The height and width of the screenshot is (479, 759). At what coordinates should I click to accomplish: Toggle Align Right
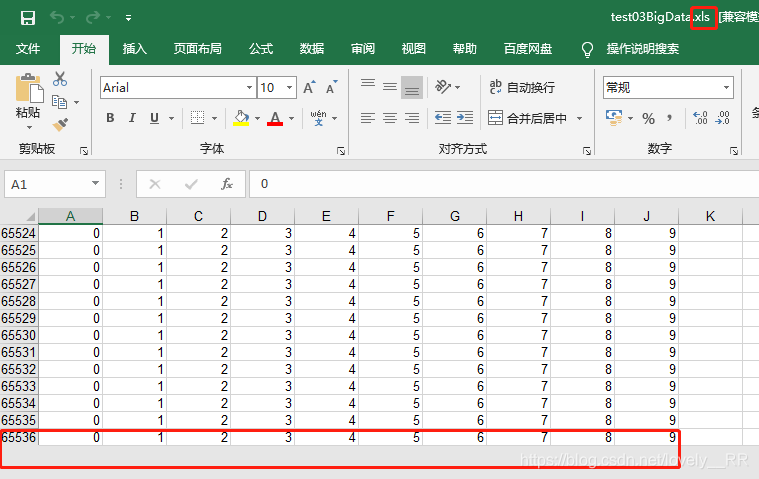tap(412, 118)
